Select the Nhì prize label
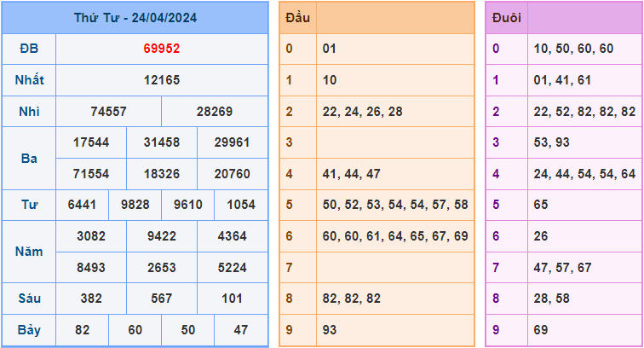Image resolution: width=644 pixels, height=348 pixels. [29, 112]
